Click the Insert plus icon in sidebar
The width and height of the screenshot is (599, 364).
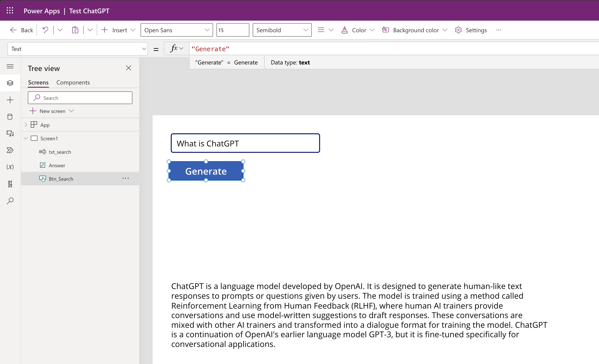tap(10, 100)
